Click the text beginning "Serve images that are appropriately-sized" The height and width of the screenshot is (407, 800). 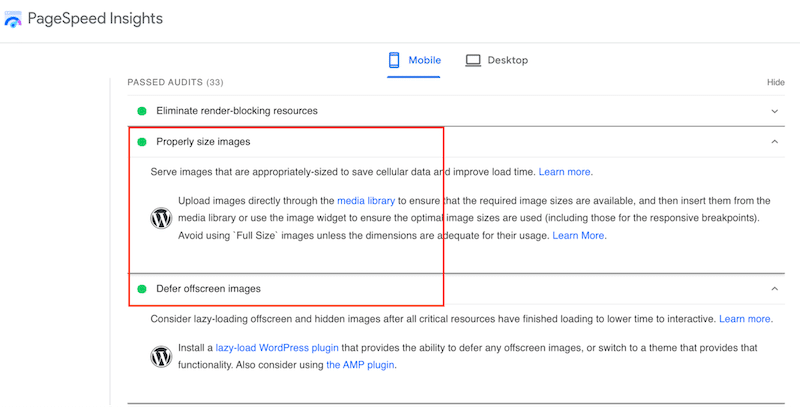tap(343, 172)
